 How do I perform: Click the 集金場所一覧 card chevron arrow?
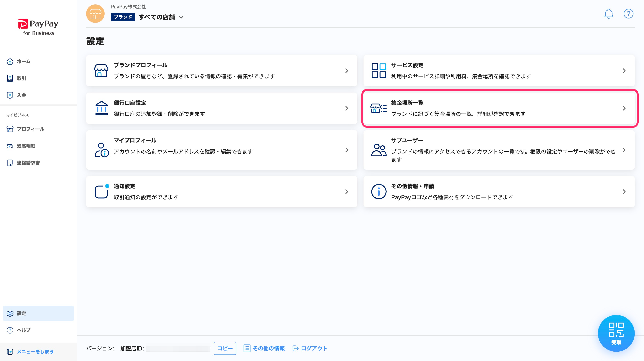(624, 108)
